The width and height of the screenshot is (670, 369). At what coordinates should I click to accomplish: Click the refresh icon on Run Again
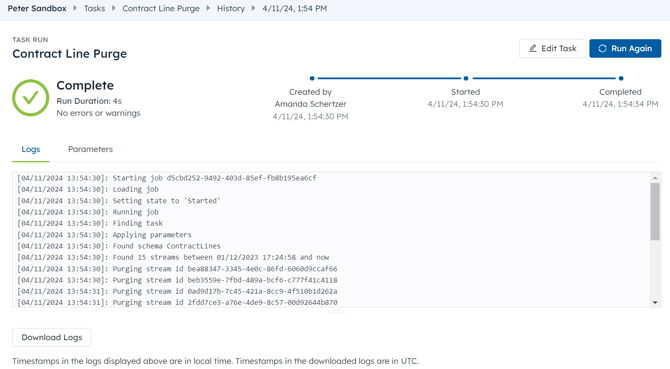pyautogui.click(x=602, y=48)
